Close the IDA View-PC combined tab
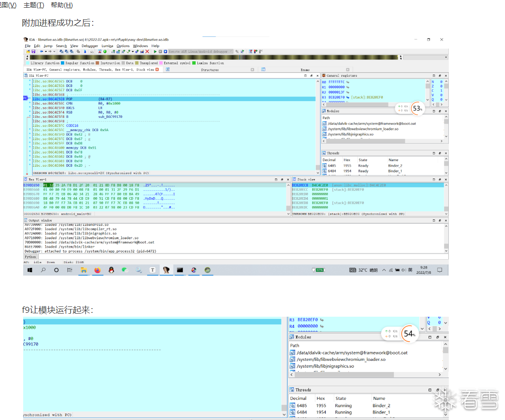The height and width of the screenshot is (420, 505). point(157,69)
